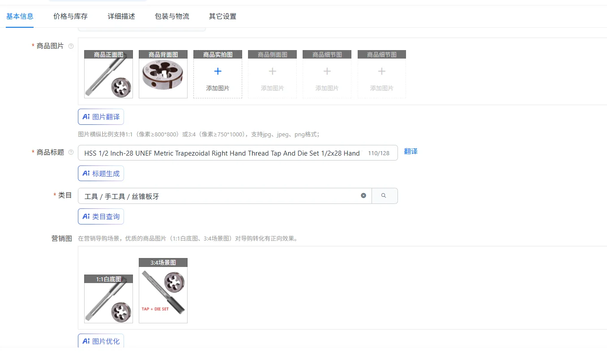Click the magnifier search icon next to 类目

[x=384, y=195]
